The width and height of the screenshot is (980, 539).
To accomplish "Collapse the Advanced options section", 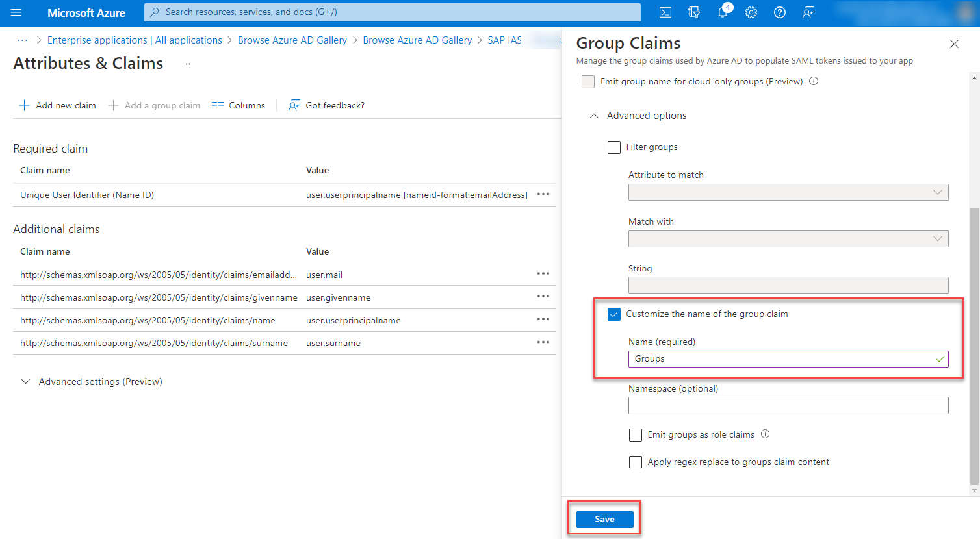I will (x=638, y=116).
